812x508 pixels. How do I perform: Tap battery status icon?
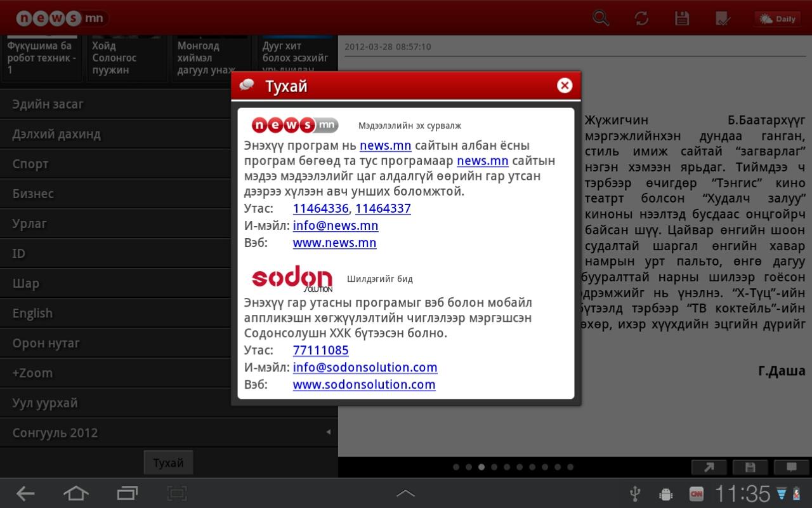pyautogui.click(x=796, y=493)
